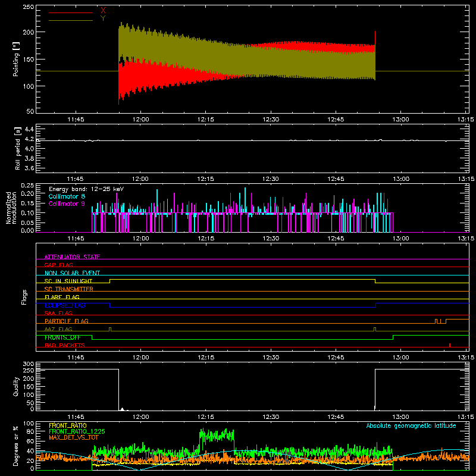Select the BAD_PACKETS flag label
The width and height of the screenshot is (476, 476).
pos(65,345)
